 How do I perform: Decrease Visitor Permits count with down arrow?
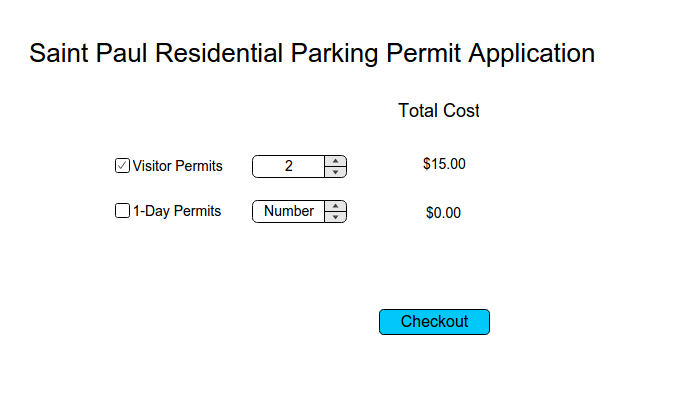point(336,172)
